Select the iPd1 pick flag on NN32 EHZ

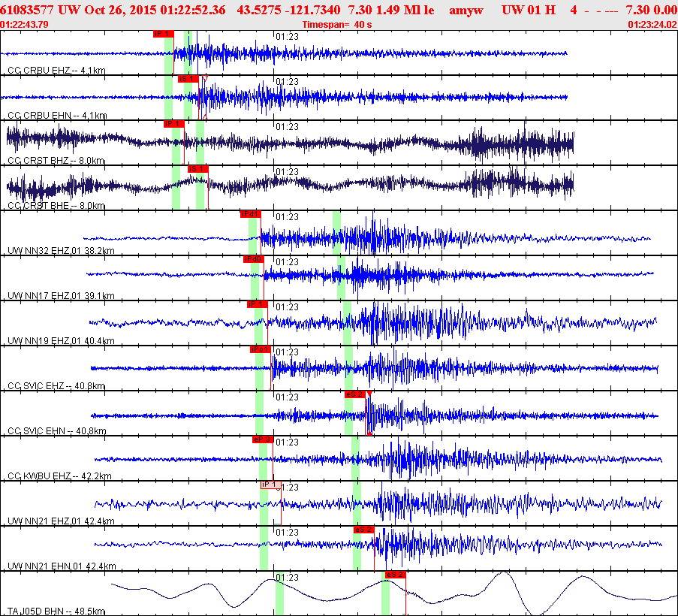(x=250, y=214)
